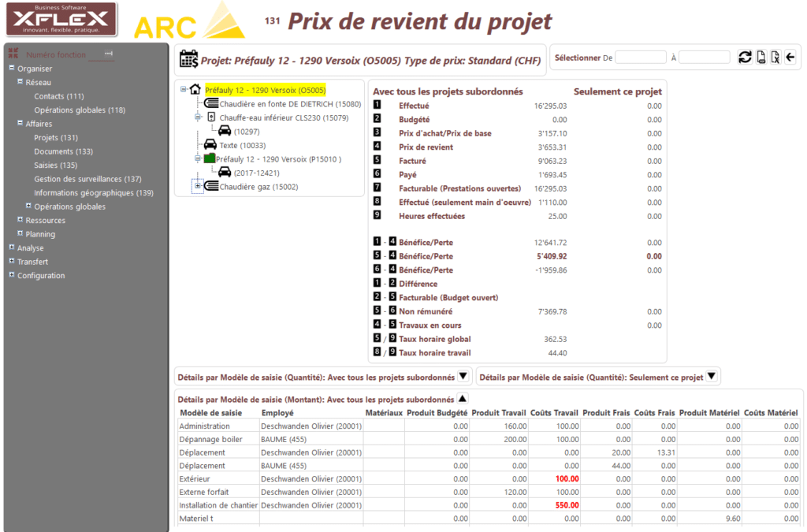Viewport: 807px width, 532px height.
Task: Open Contacts (111) in the sidebar
Action: pyautogui.click(x=59, y=96)
